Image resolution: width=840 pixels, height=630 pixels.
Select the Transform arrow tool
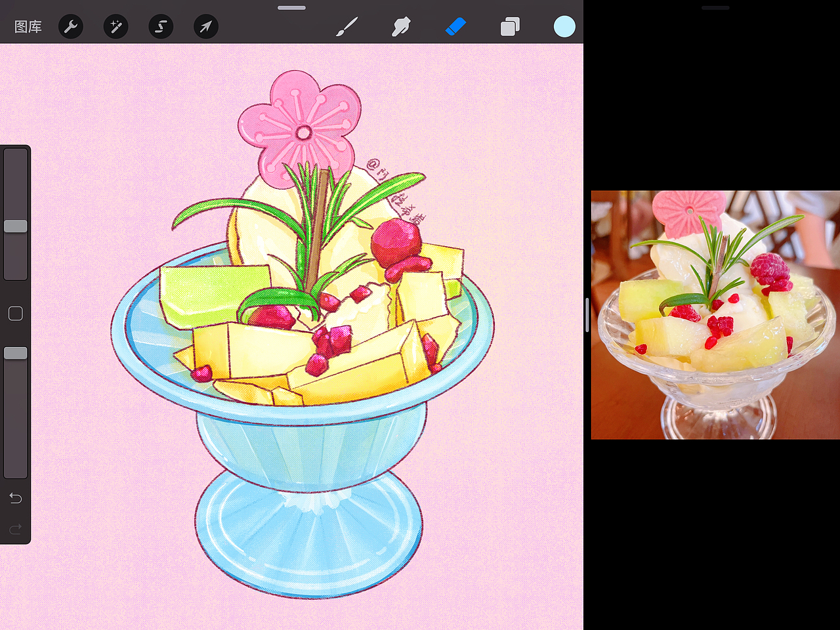205,26
